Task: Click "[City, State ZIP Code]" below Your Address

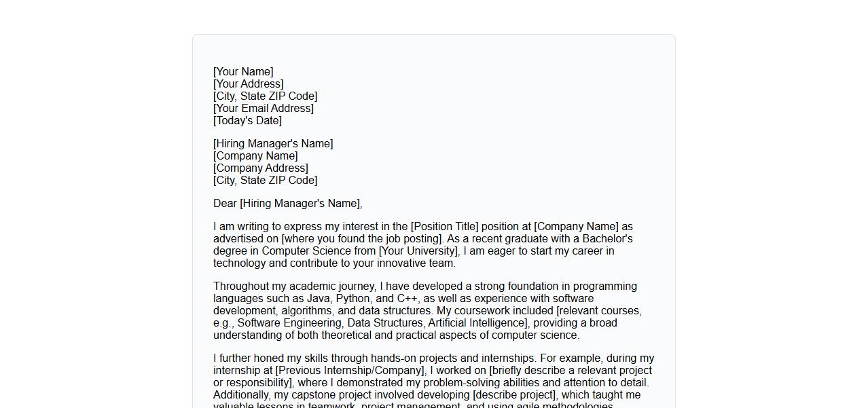Action: point(265,96)
